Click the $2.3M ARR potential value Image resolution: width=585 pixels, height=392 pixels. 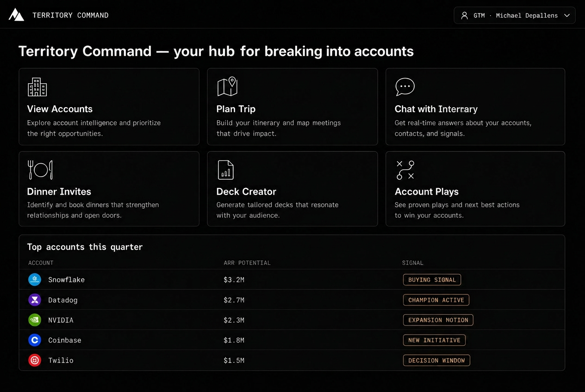pos(234,320)
